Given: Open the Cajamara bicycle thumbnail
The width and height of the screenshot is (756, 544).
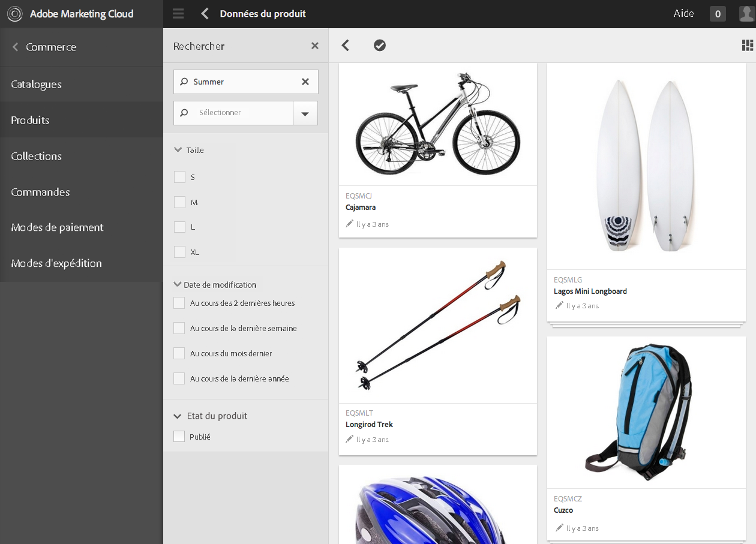Looking at the screenshot, I should click(x=438, y=124).
